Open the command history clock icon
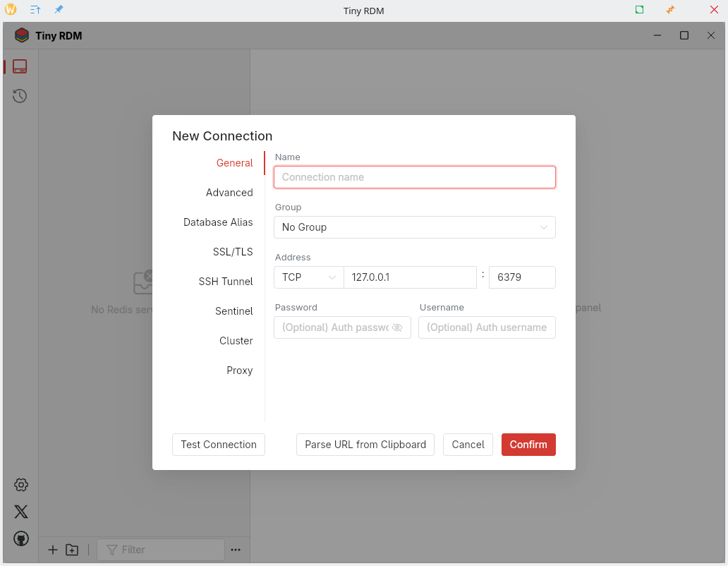The width and height of the screenshot is (728, 566). click(x=20, y=96)
